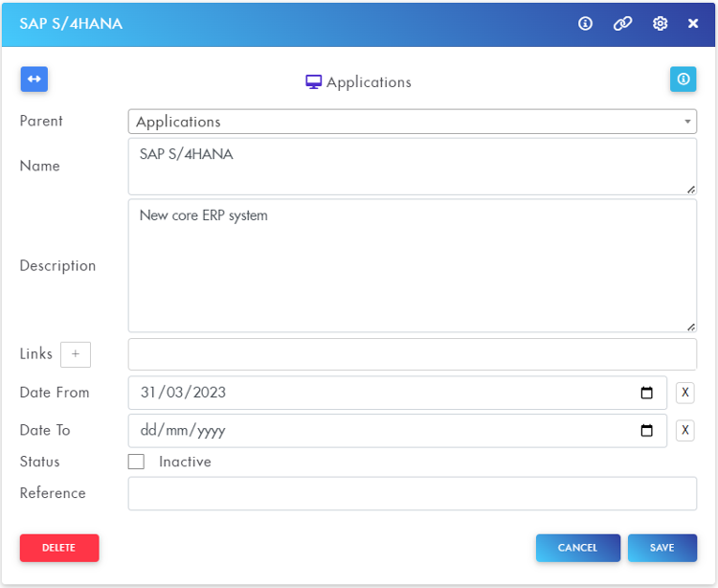Click the blue info button near Applications
The height and width of the screenshot is (588, 718).
click(x=683, y=79)
